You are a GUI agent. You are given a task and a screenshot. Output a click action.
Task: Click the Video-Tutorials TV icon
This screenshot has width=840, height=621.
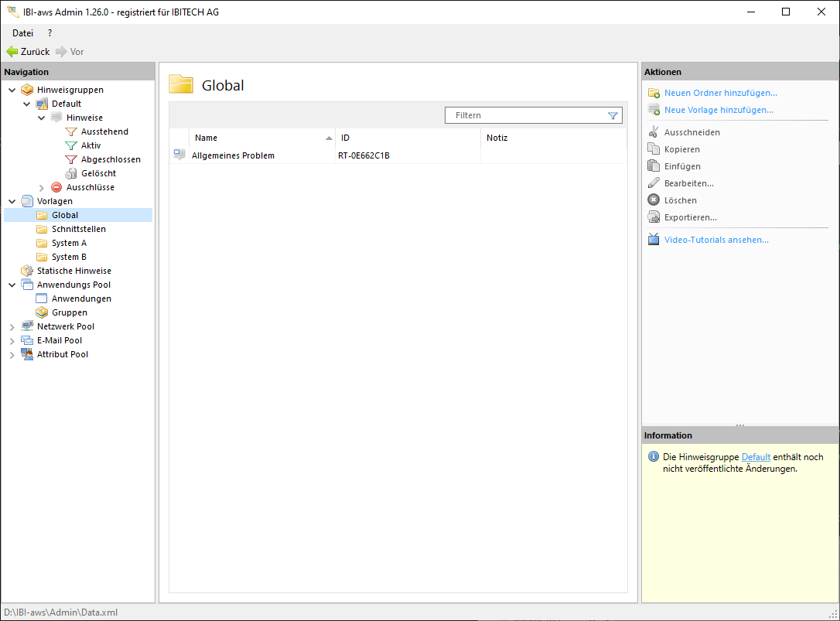654,240
